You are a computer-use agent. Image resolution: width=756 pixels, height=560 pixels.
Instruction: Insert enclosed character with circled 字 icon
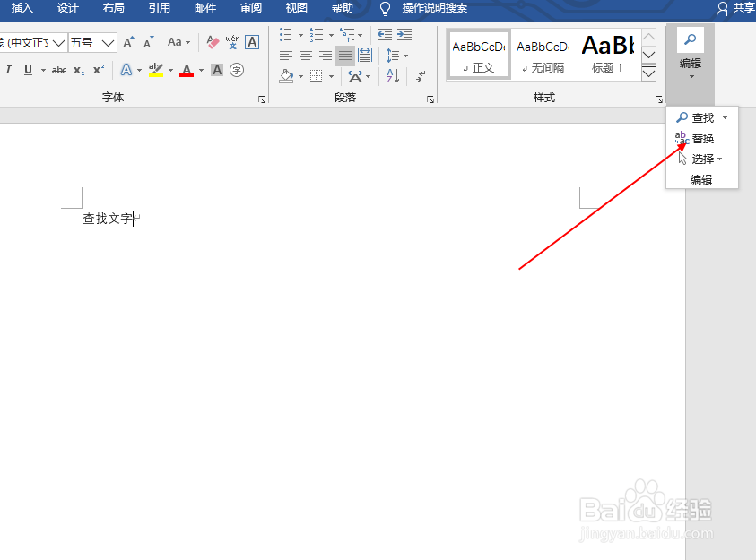(x=237, y=70)
